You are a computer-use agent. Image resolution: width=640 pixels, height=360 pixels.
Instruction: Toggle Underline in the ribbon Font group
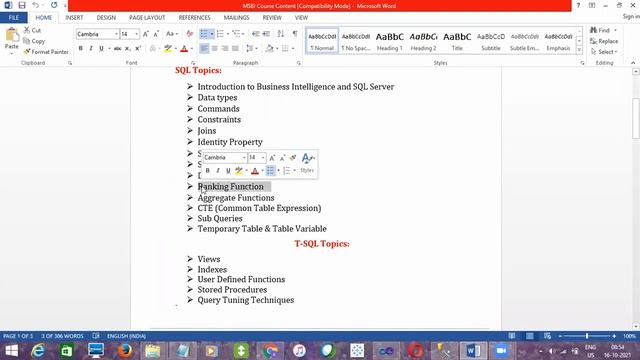coord(101,49)
